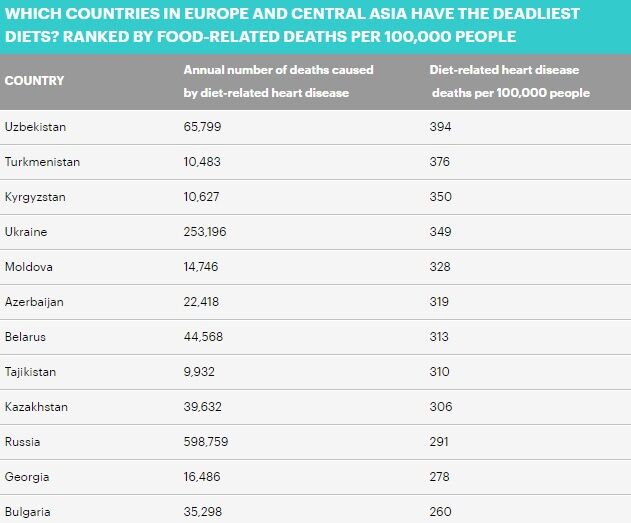The image size is (631, 523).
Task: Click the teal table title banner
Action: point(316,27)
